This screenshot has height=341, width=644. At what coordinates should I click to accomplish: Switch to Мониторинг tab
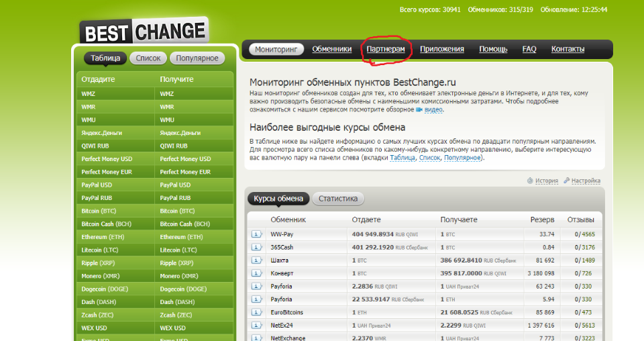coord(276,49)
